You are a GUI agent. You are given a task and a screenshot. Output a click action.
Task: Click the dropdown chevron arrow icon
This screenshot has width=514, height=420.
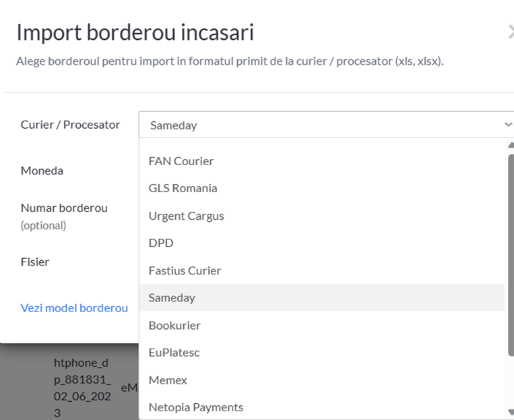[508, 125]
